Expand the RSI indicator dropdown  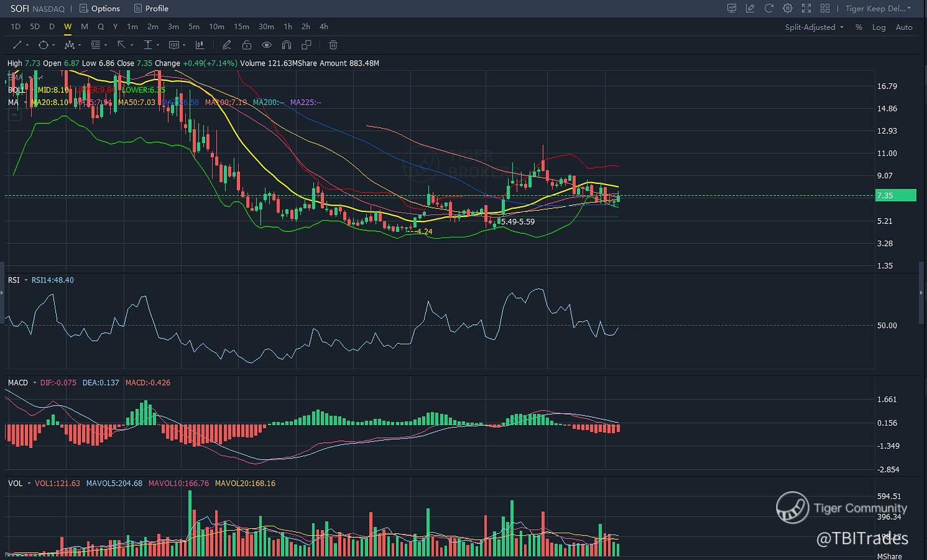point(25,280)
